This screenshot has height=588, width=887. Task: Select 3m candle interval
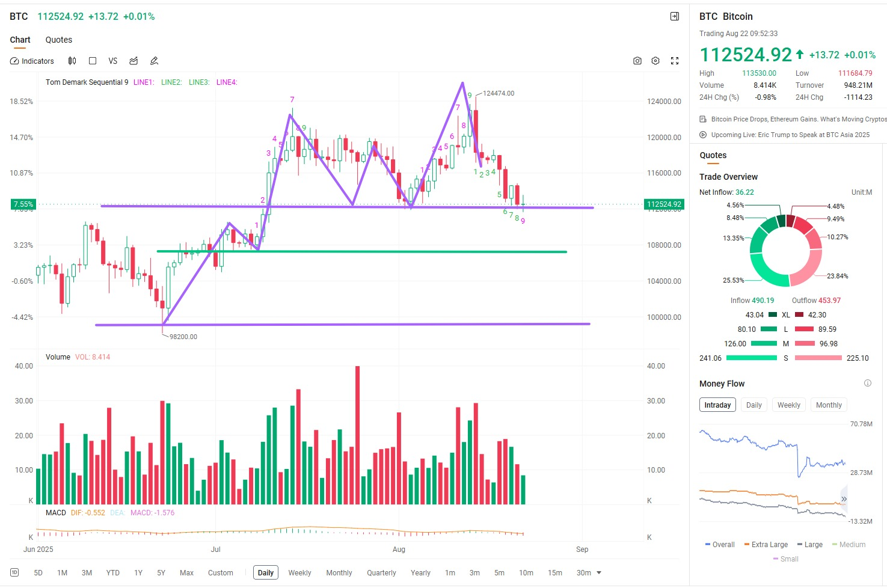click(474, 572)
